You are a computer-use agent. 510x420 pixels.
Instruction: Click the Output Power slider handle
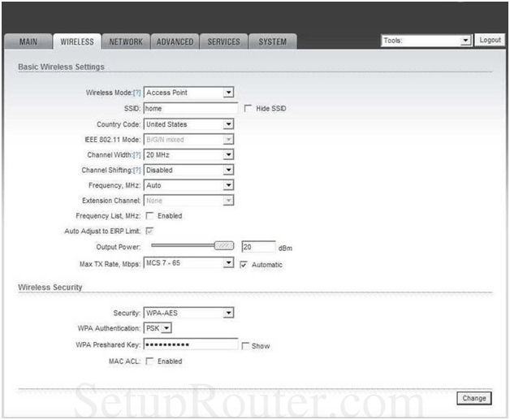(224, 245)
